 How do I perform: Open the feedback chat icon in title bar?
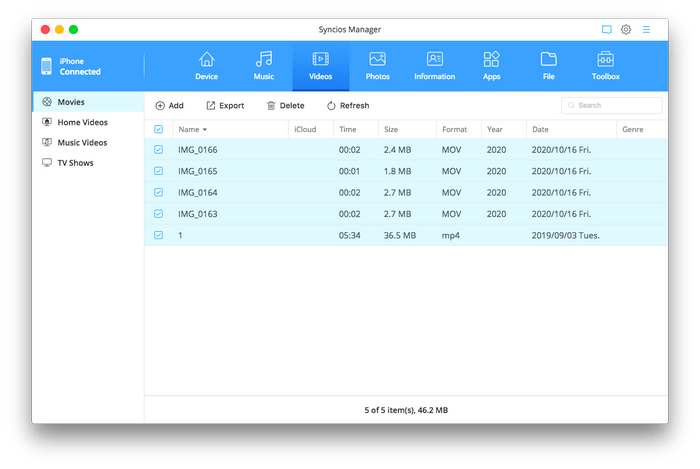click(x=606, y=30)
